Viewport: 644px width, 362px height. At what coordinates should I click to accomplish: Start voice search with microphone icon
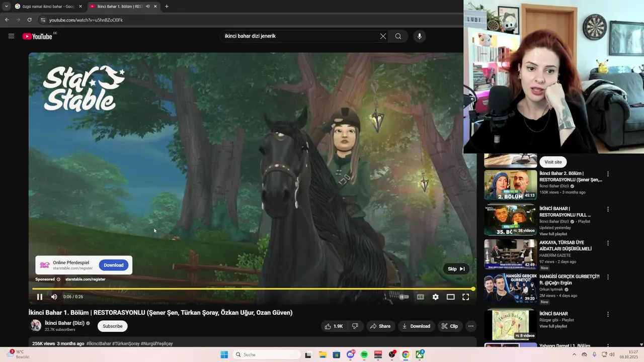(x=419, y=36)
